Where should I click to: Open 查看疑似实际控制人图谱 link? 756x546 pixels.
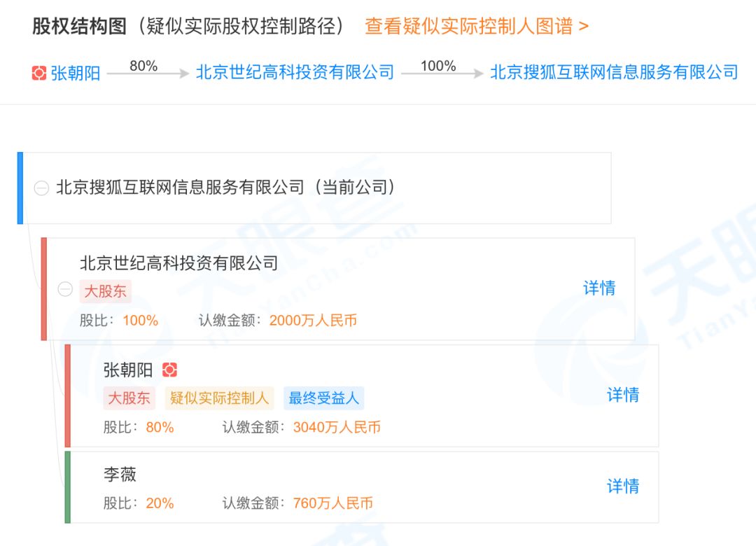(476, 27)
